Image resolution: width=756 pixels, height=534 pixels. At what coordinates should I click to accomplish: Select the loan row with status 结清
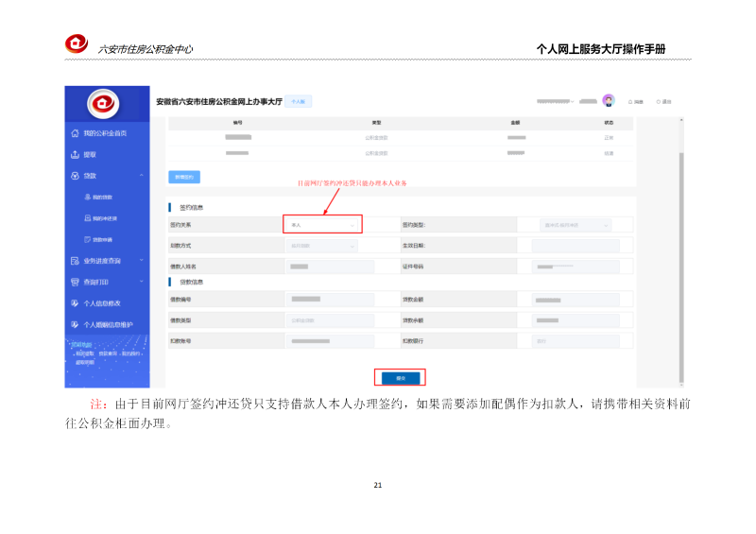tap(401, 153)
